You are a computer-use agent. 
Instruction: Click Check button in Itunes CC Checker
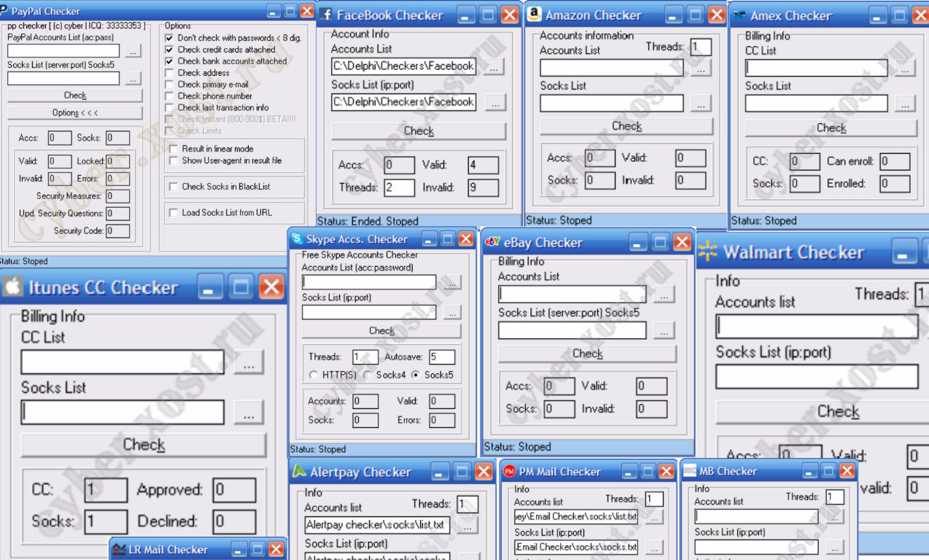pyautogui.click(x=144, y=445)
